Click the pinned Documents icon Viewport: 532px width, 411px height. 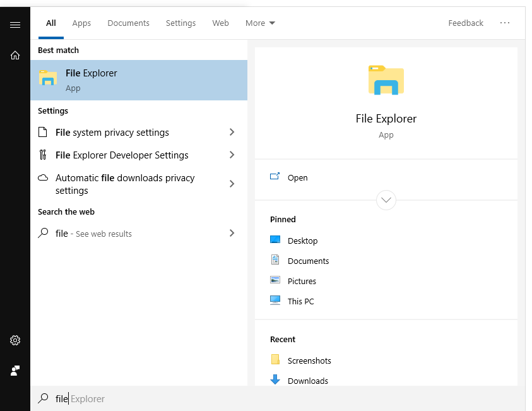pyautogui.click(x=275, y=259)
